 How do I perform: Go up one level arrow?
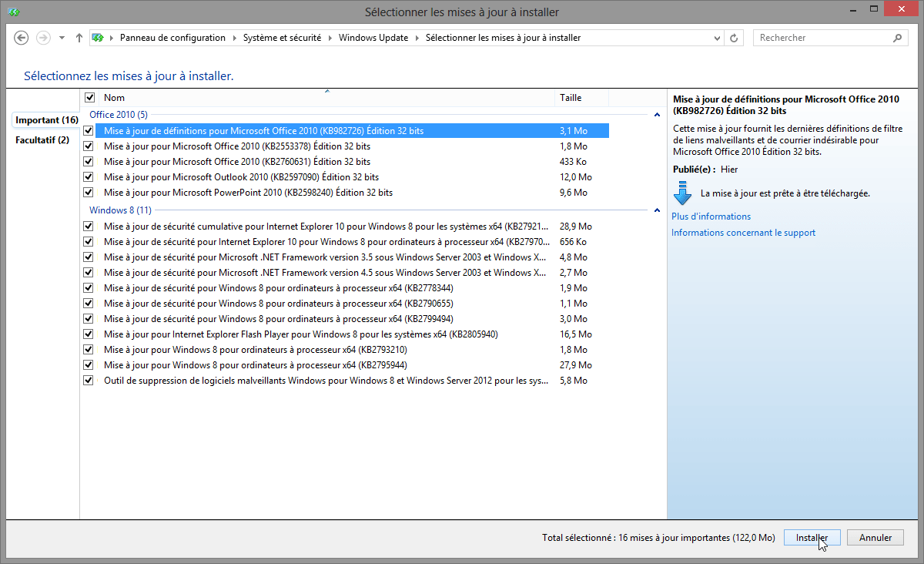[79, 38]
